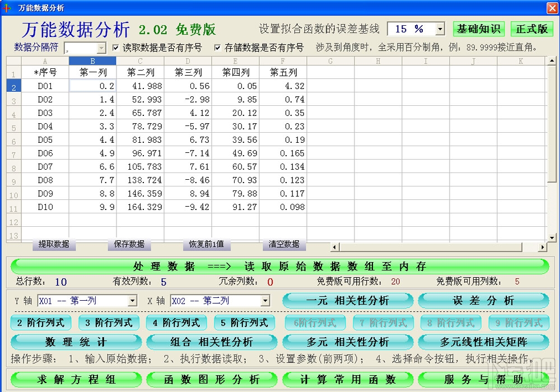Select cell -9.42

[188, 207]
